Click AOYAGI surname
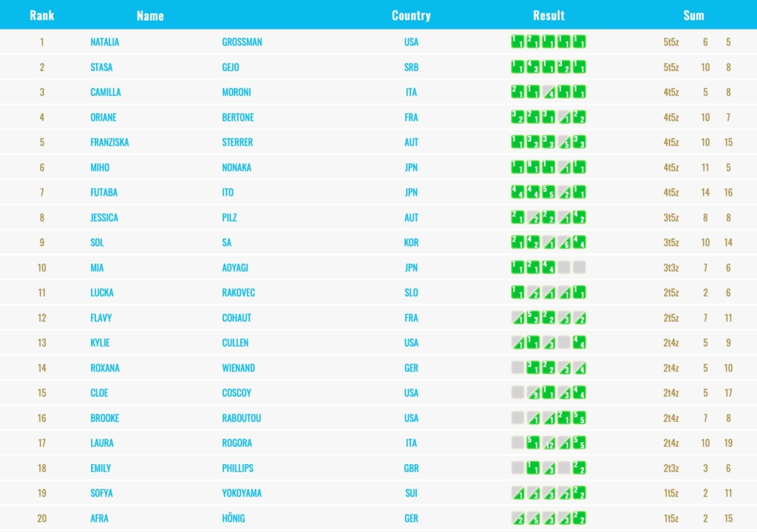This screenshot has width=757, height=532. click(235, 268)
